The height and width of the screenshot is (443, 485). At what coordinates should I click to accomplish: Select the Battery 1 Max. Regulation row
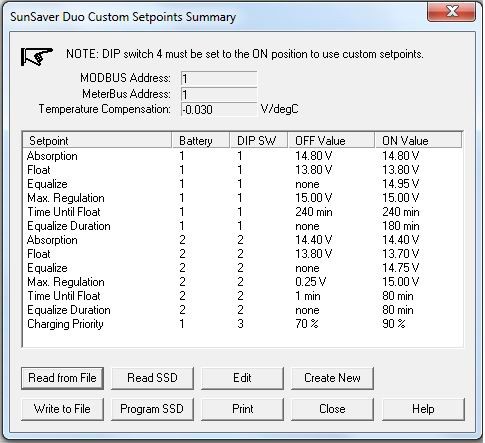[x=242, y=198]
